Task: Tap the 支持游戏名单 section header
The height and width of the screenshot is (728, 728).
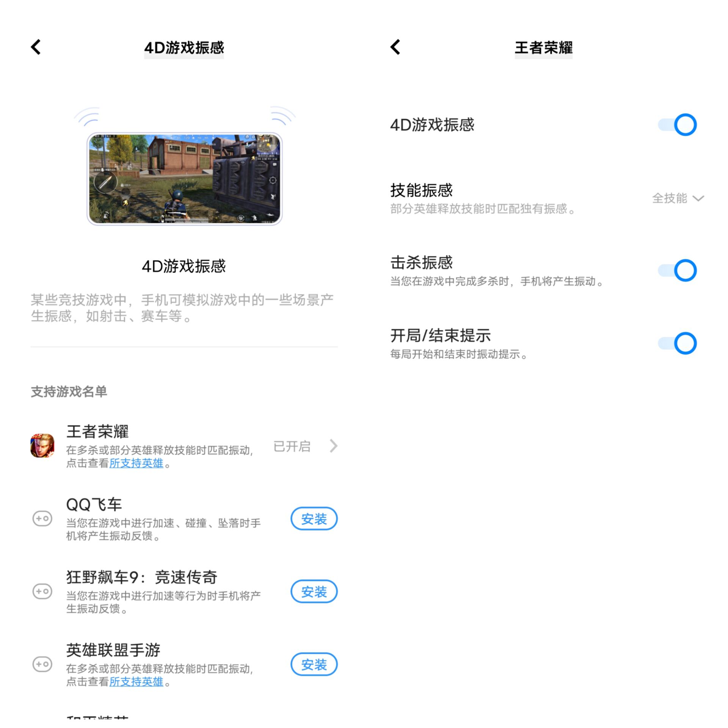Action: [69, 391]
